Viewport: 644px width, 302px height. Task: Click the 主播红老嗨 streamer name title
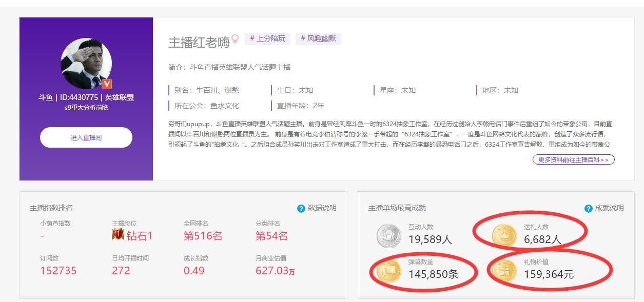click(199, 42)
